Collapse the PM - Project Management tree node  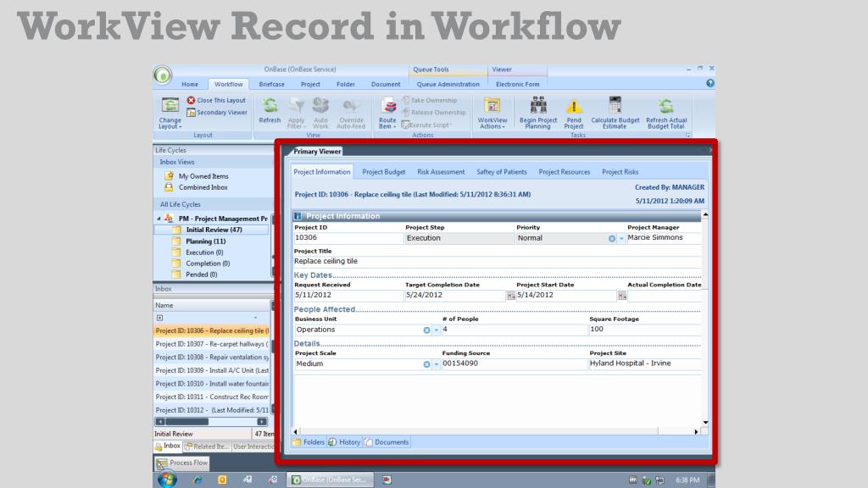pos(159,219)
